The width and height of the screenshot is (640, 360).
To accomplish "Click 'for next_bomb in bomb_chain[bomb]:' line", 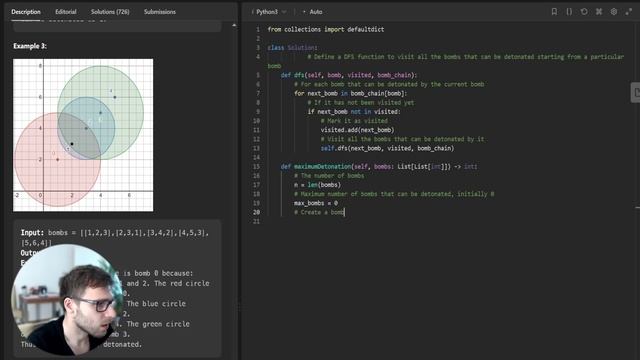I will 351,93.
